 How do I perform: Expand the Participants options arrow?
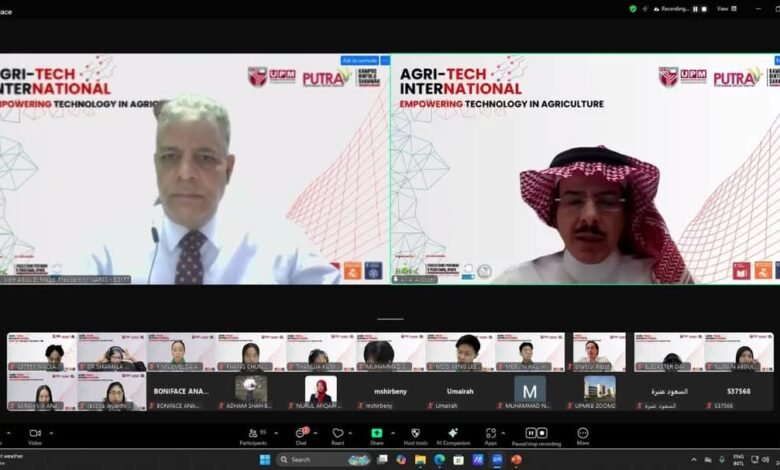coord(276,433)
